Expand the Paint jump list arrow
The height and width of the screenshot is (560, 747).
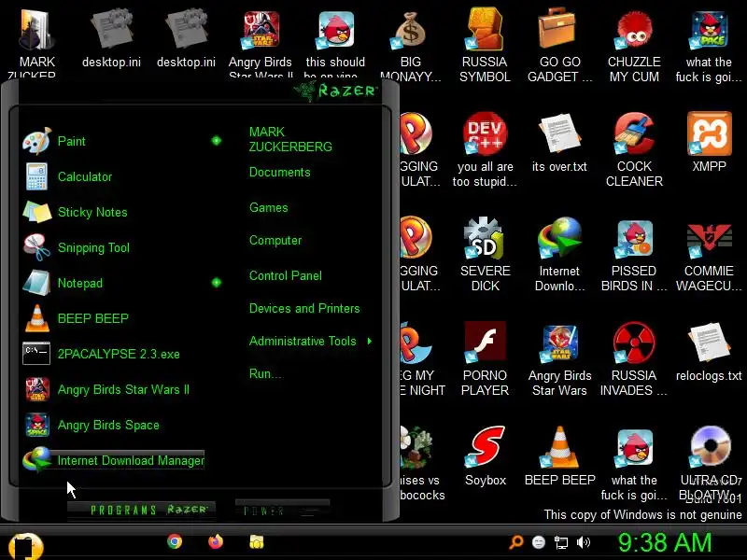(217, 141)
